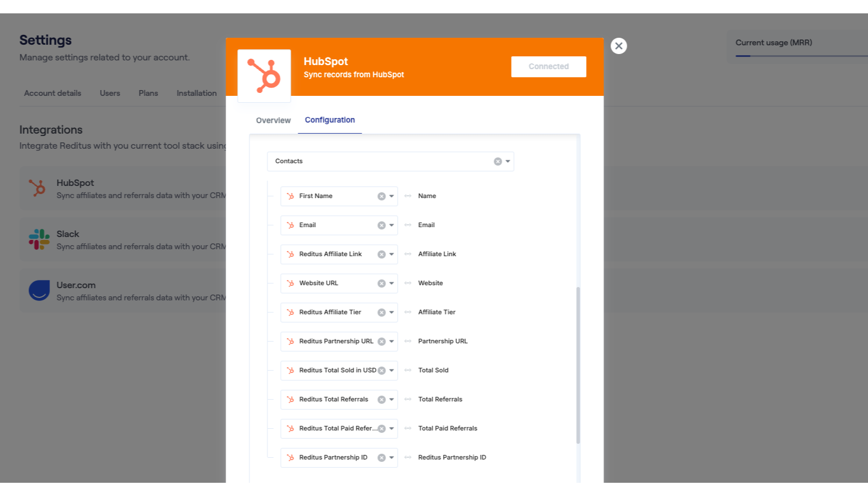The width and height of the screenshot is (868, 488).
Task: Clear the Email field mapping
Action: [381, 225]
